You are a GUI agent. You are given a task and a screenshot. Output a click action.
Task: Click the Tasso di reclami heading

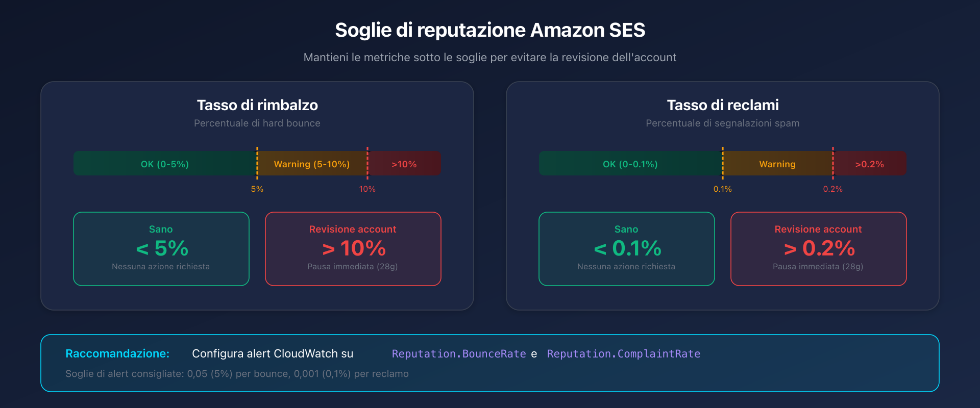[x=723, y=105]
